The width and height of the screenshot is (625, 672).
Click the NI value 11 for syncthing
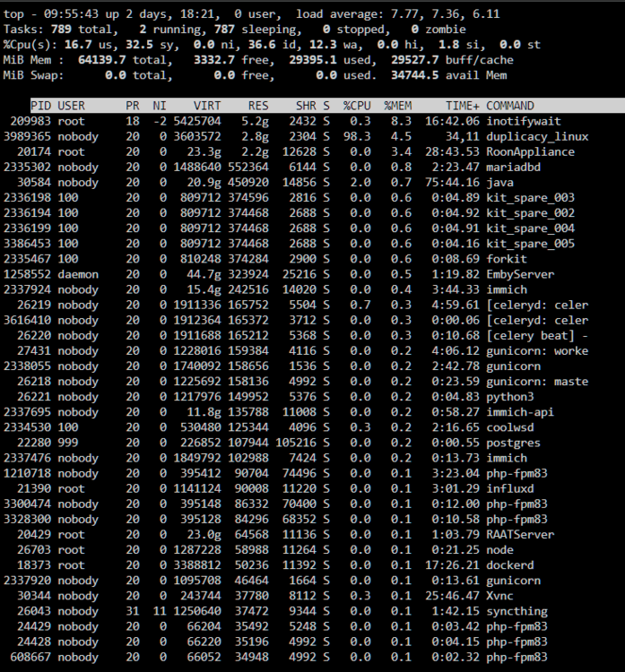pos(160,612)
